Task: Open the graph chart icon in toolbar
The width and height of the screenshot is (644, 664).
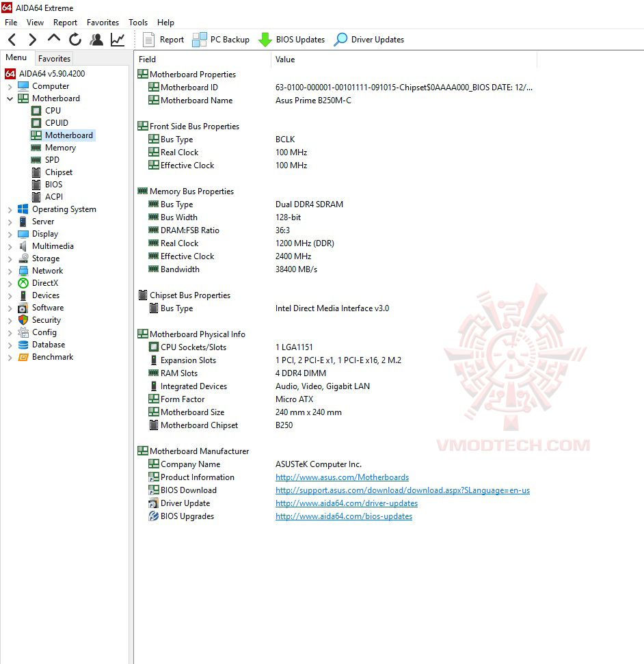Action: coord(118,40)
